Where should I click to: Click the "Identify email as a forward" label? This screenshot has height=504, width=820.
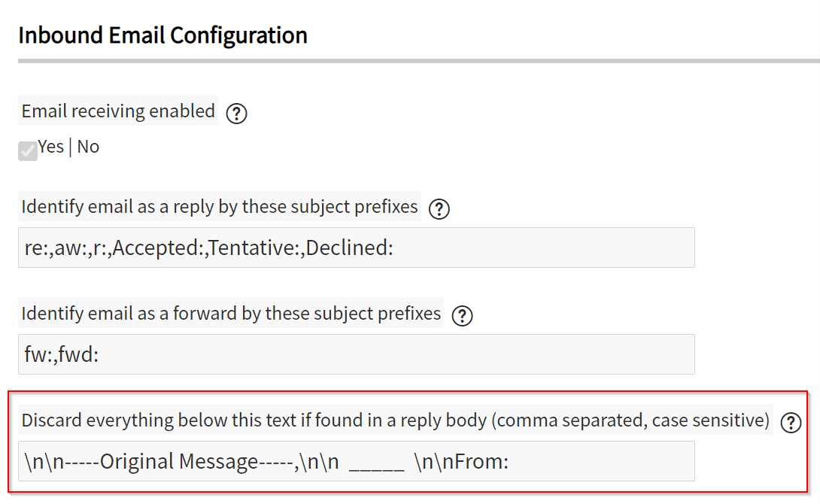pos(231,314)
